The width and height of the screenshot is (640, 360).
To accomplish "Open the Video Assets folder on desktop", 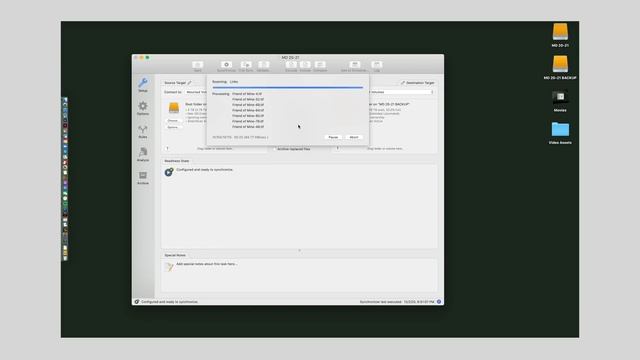I will click(560, 133).
